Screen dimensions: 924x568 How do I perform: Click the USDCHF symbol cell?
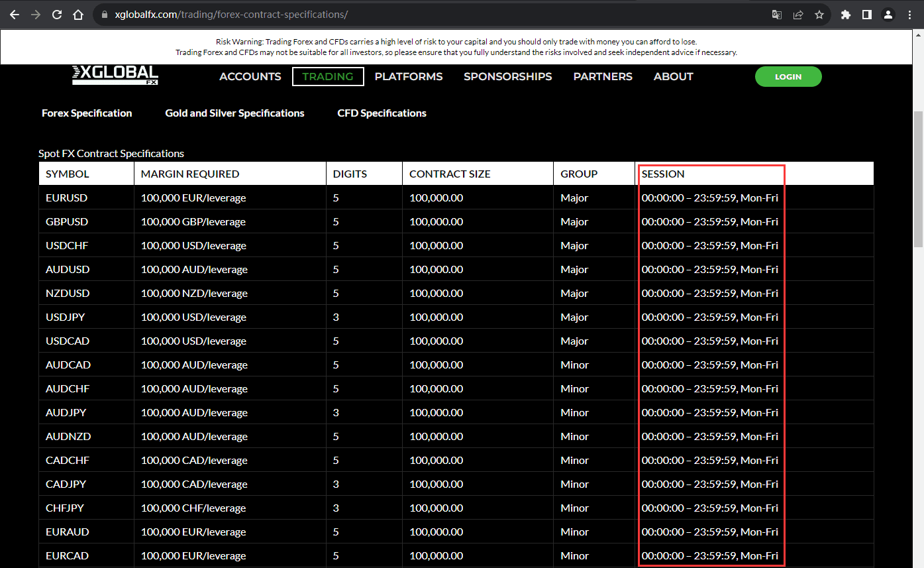pyautogui.click(x=86, y=245)
